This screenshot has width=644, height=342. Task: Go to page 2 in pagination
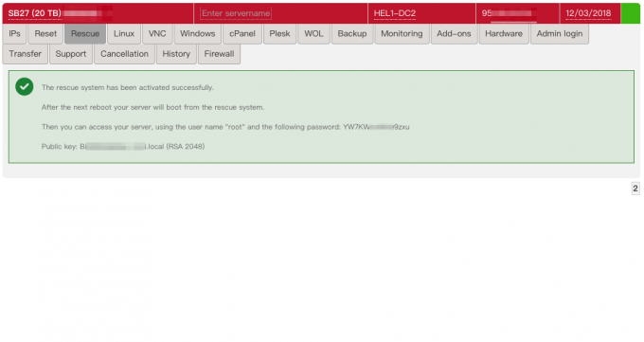pyautogui.click(x=635, y=189)
